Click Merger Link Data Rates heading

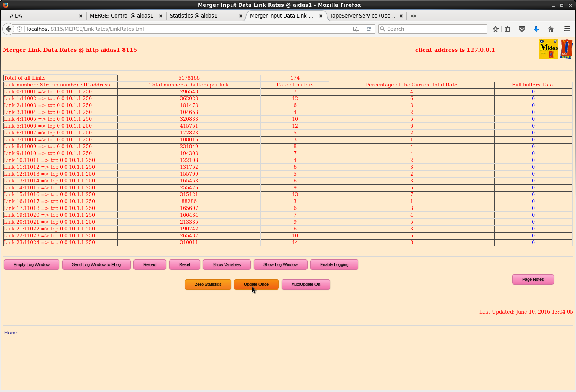[70, 50]
